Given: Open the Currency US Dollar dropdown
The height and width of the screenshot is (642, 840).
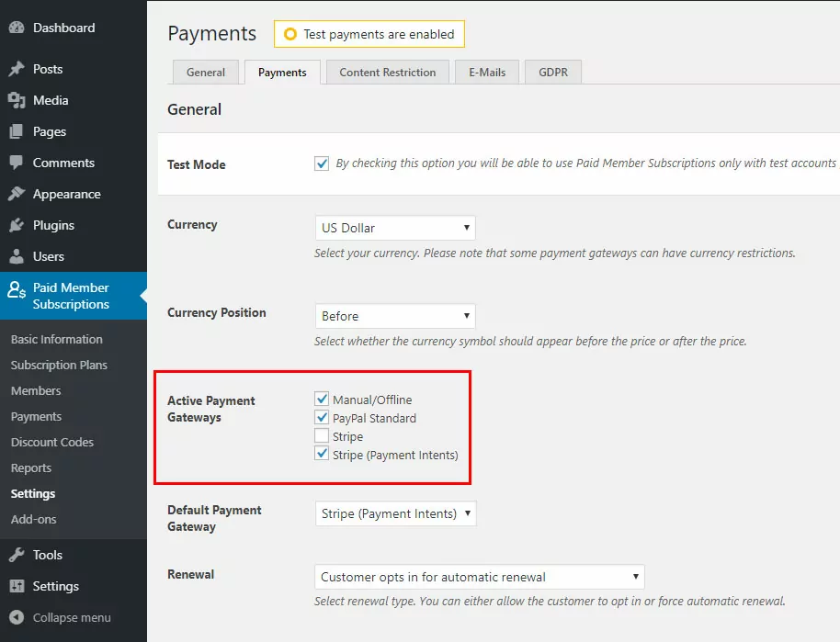Looking at the screenshot, I should [x=395, y=228].
